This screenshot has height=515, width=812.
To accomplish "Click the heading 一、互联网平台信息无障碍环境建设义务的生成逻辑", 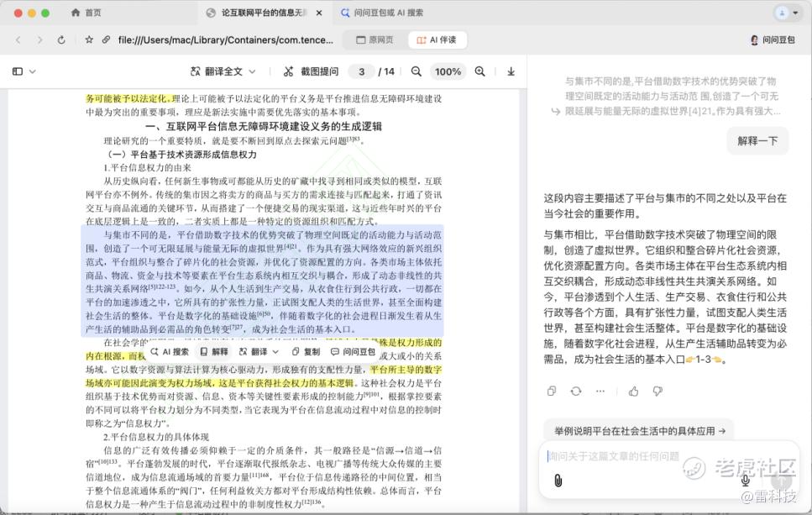I will point(264,126).
